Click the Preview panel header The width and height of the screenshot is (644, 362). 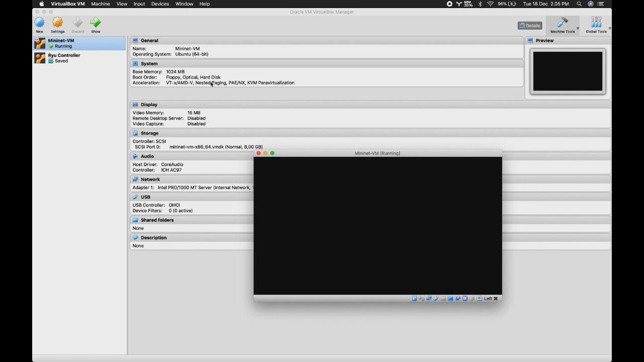pyautogui.click(x=568, y=40)
